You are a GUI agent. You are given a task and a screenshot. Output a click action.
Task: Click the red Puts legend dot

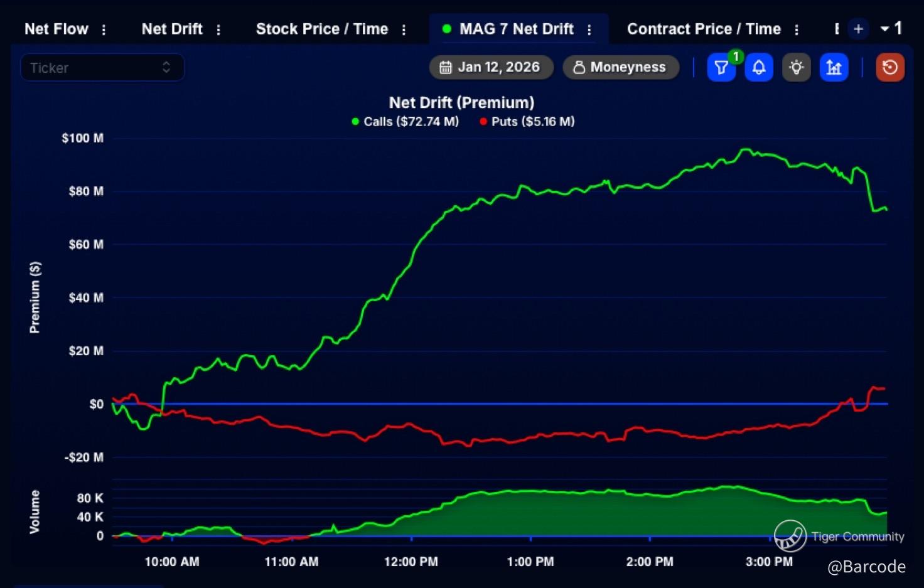[483, 122]
